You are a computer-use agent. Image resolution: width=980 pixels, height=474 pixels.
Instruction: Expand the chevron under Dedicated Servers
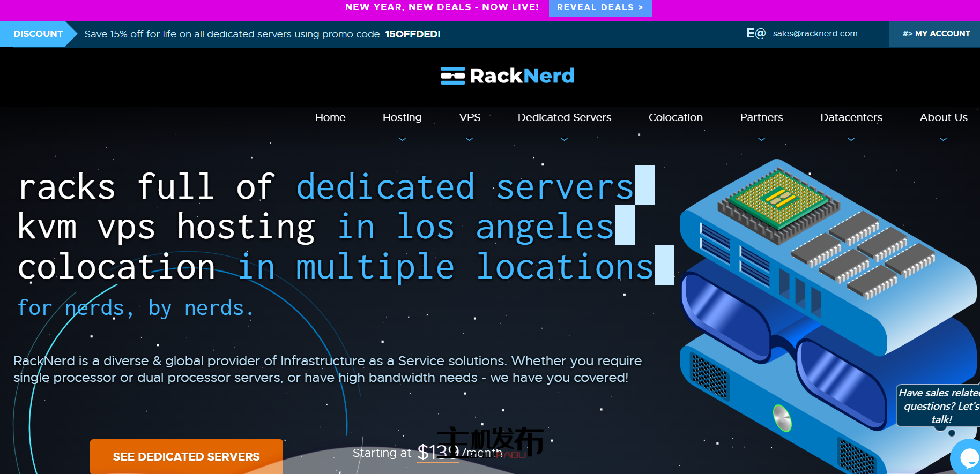(565, 139)
